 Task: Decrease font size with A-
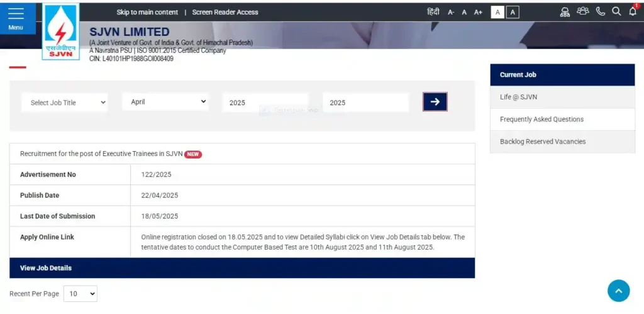click(x=451, y=13)
